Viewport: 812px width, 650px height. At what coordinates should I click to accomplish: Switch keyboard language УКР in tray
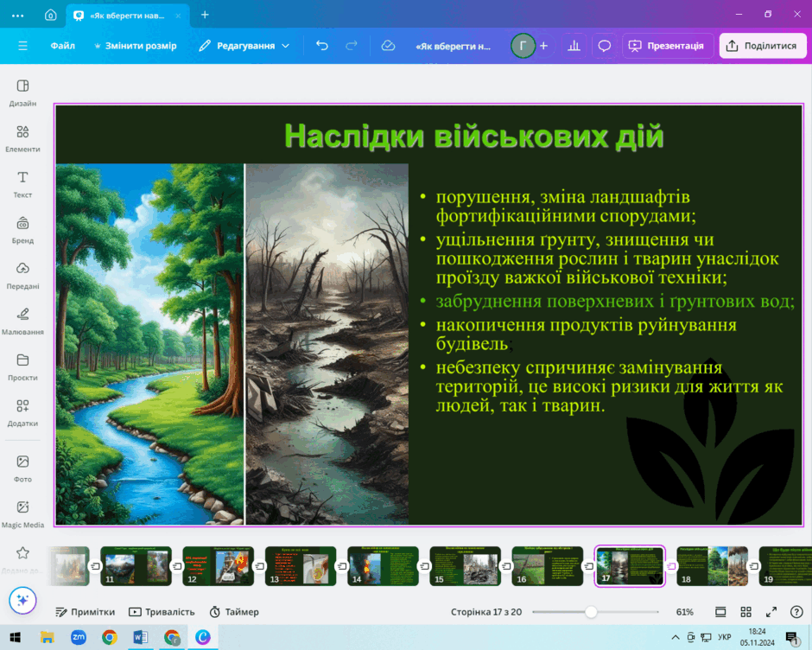click(725, 637)
